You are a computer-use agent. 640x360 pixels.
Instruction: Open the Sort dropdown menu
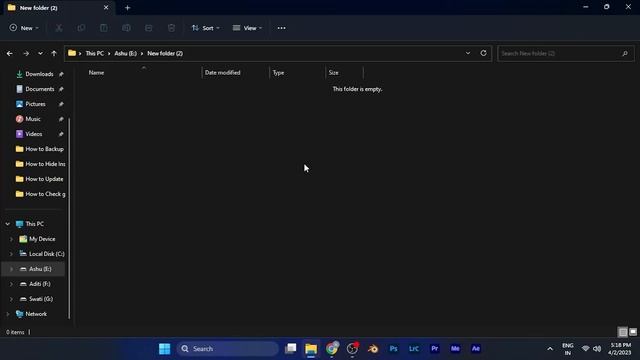(x=206, y=28)
